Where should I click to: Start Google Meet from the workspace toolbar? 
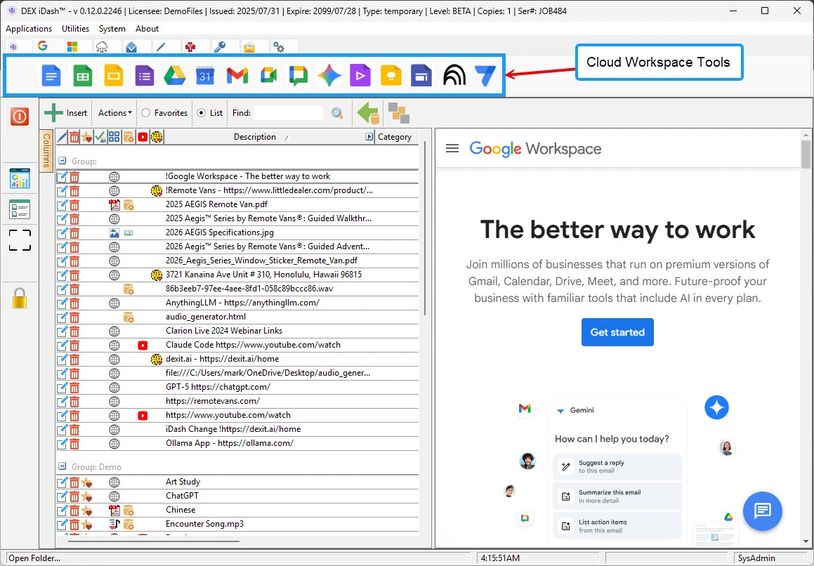[x=268, y=76]
